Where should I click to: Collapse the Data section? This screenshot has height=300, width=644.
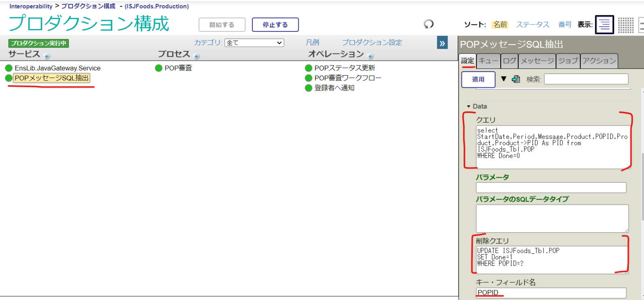pyautogui.click(x=469, y=107)
